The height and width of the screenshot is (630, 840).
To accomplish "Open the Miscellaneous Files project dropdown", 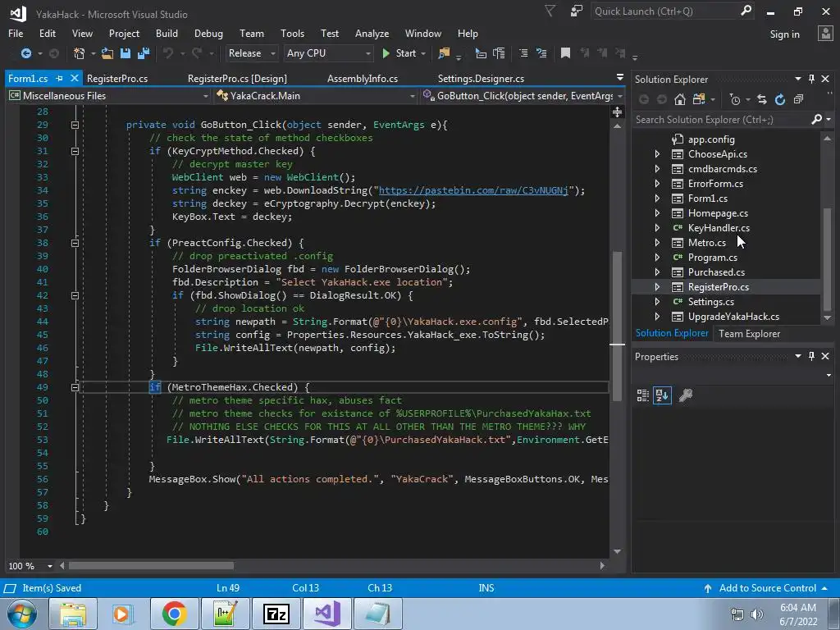I will tap(109, 96).
